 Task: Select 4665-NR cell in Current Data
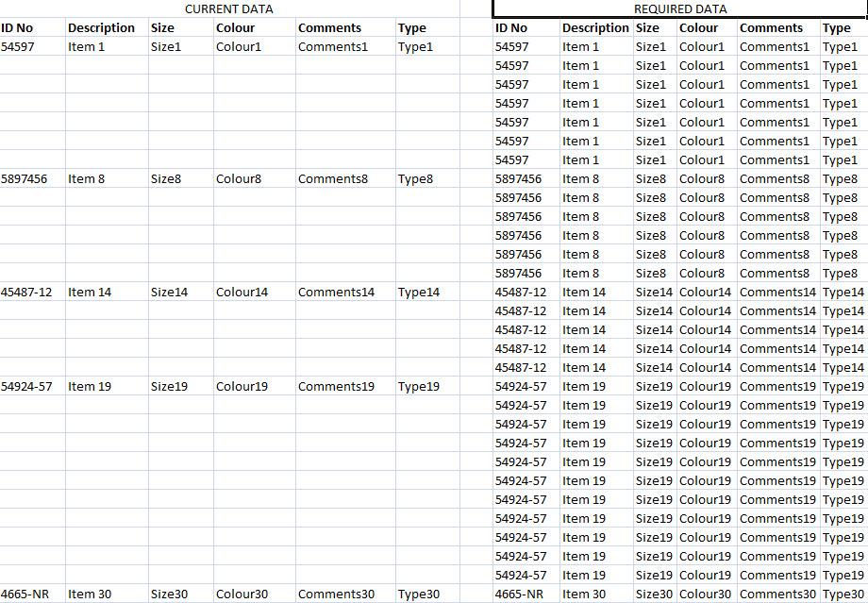point(25,594)
